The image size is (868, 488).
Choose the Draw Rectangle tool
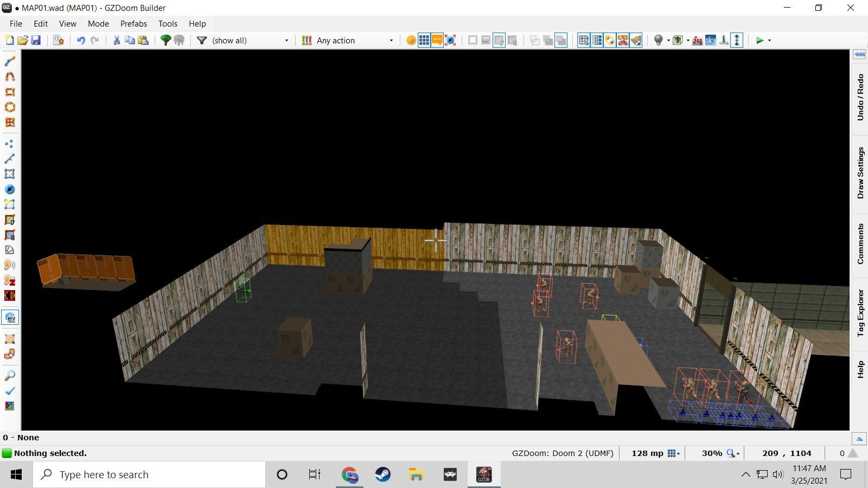click(10, 92)
